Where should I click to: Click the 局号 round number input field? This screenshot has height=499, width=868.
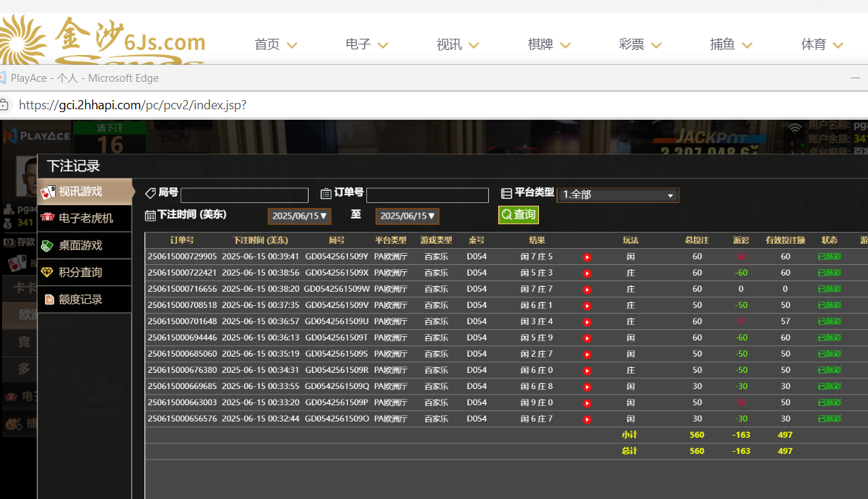coord(244,195)
